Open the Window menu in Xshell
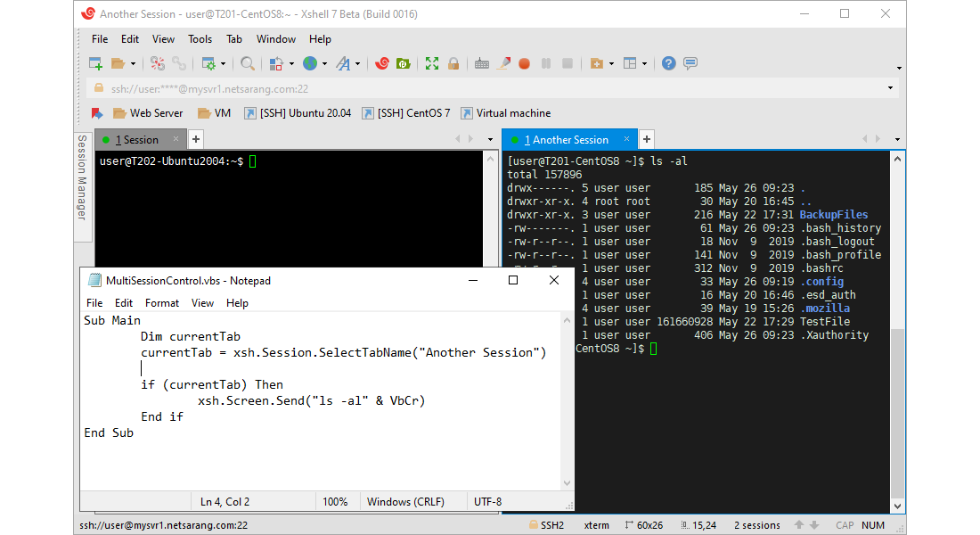Screen dimensions: 980x535 pyautogui.click(x=275, y=39)
